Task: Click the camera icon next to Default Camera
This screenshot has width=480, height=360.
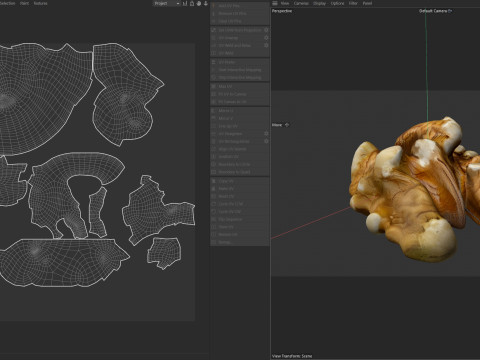Action: click(x=450, y=11)
